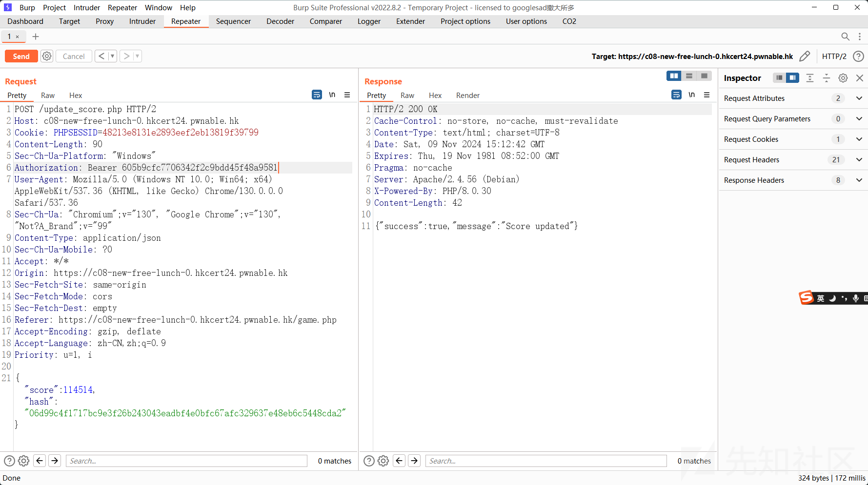Click Sogou input method icon
Viewport: 868px width, 485px height.
coord(806,297)
